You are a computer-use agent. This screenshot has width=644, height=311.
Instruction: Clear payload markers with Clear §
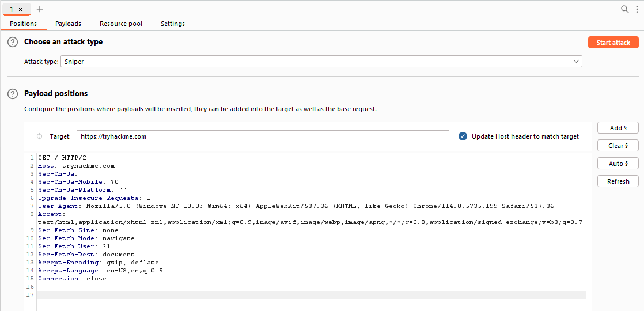(x=618, y=146)
